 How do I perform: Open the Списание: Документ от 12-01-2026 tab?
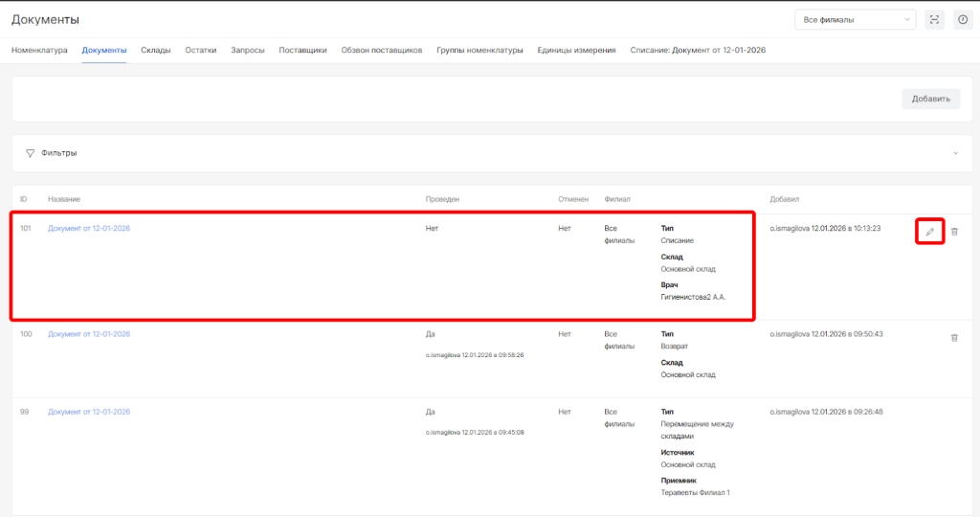click(698, 50)
